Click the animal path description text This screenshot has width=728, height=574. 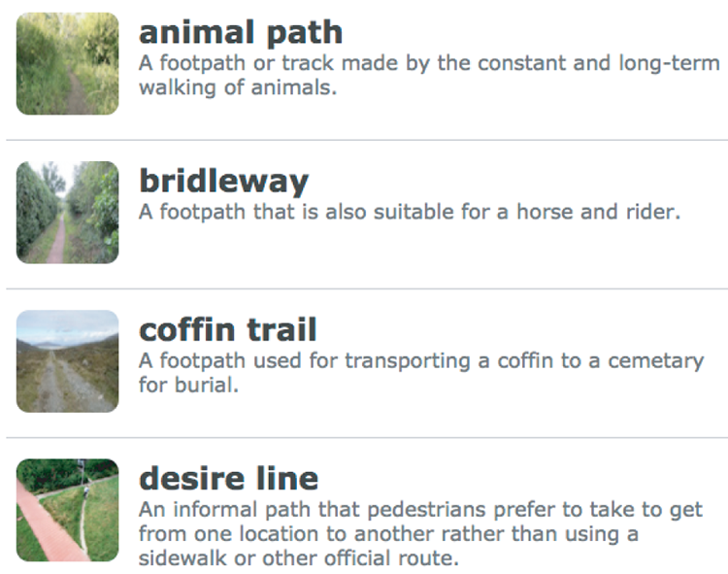[427, 76]
